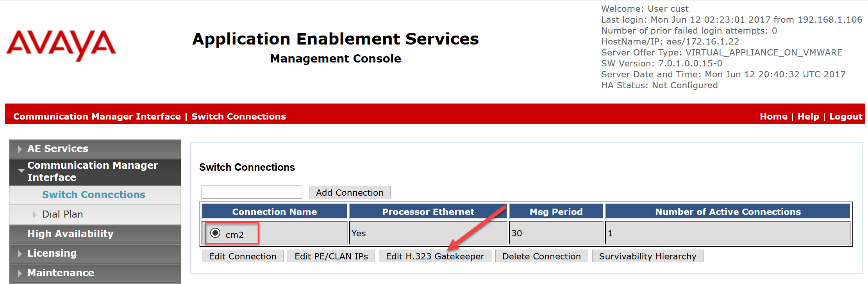Open Communication Manager Interface menu
The width and height of the screenshot is (868, 284).
[95, 171]
